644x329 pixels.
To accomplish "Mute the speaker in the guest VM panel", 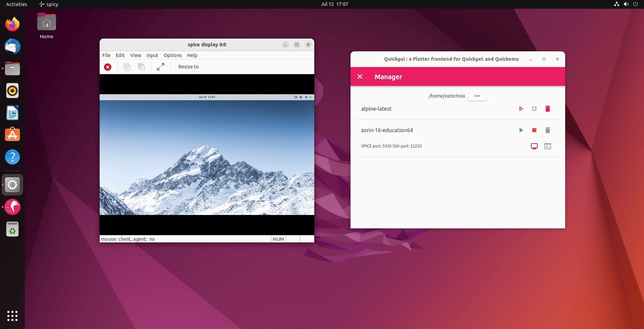I will [301, 97].
